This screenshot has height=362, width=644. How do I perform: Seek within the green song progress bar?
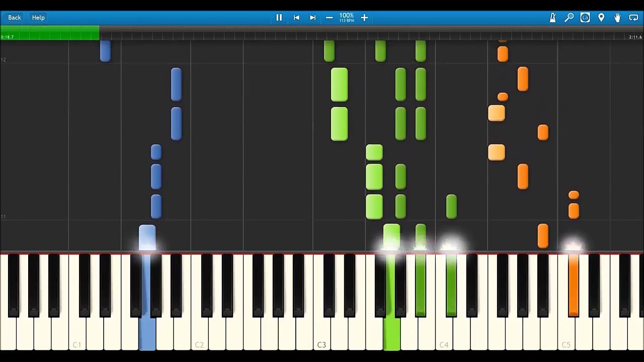pyautogui.click(x=50, y=34)
